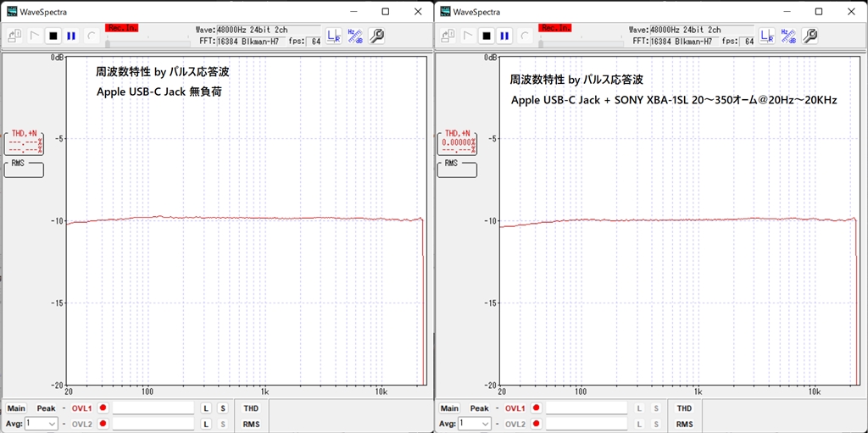Pause measurement in the right WaveSpectra window
The image size is (868, 433).
pyautogui.click(x=504, y=36)
